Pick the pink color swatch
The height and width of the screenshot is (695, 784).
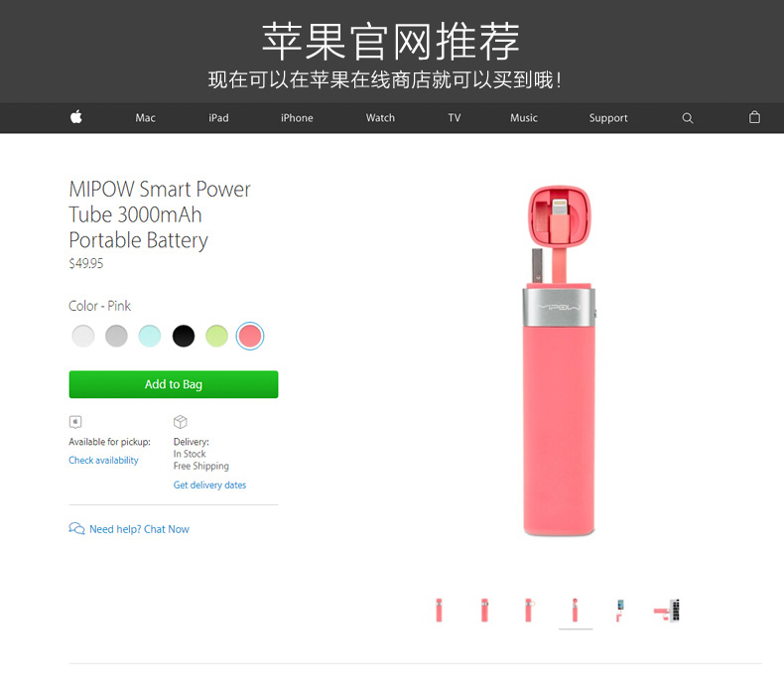[x=250, y=336]
